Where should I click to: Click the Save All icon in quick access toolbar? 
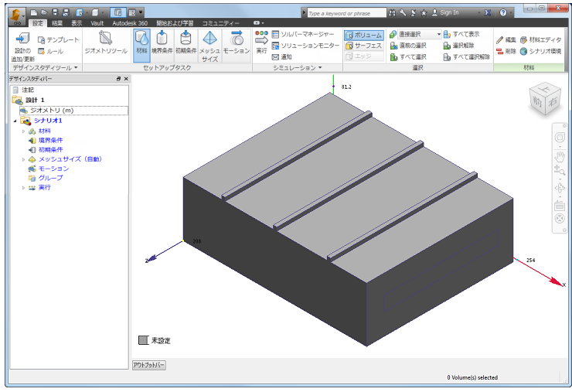(x=66, y=13)
